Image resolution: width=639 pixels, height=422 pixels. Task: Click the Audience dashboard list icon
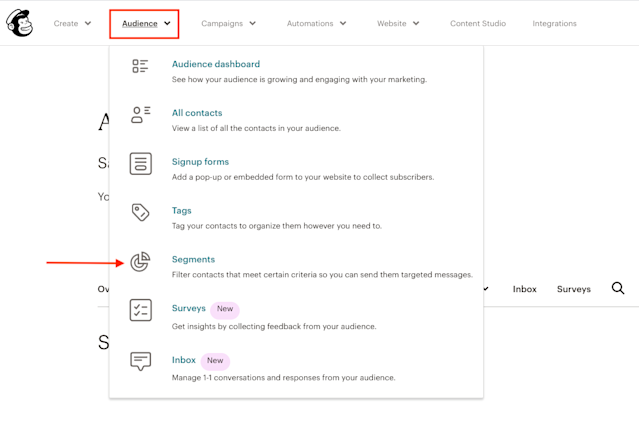[140, 66]
